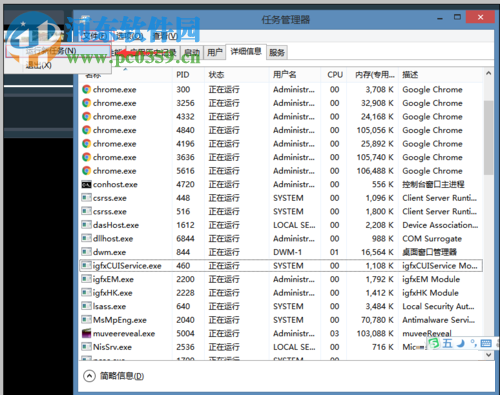This screenshot has height=395, width=500.
Task: Click the dasHost.exe process icon
Action: point(86,225)
